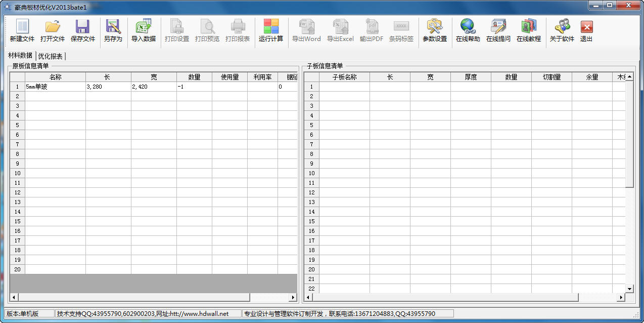Click status bar text 版本:单机版
Screen dimensions: 644x323
22,314
